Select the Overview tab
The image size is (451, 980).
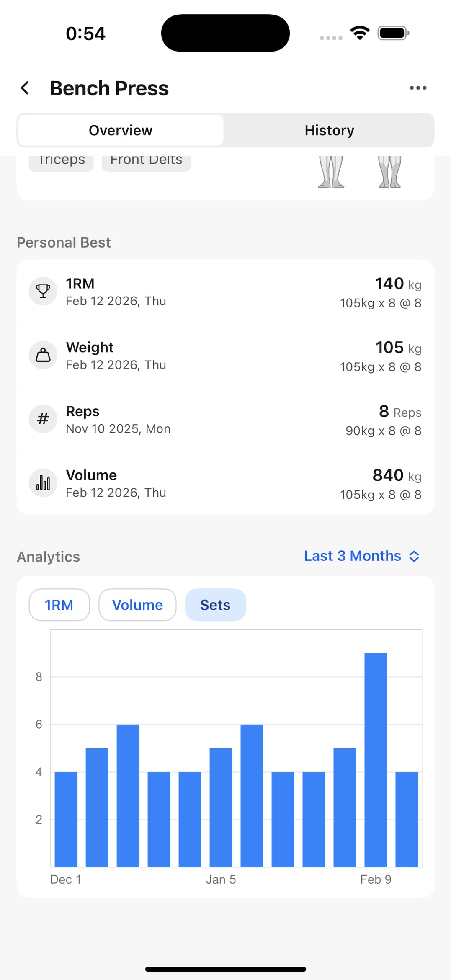click(x=120, y=130)
